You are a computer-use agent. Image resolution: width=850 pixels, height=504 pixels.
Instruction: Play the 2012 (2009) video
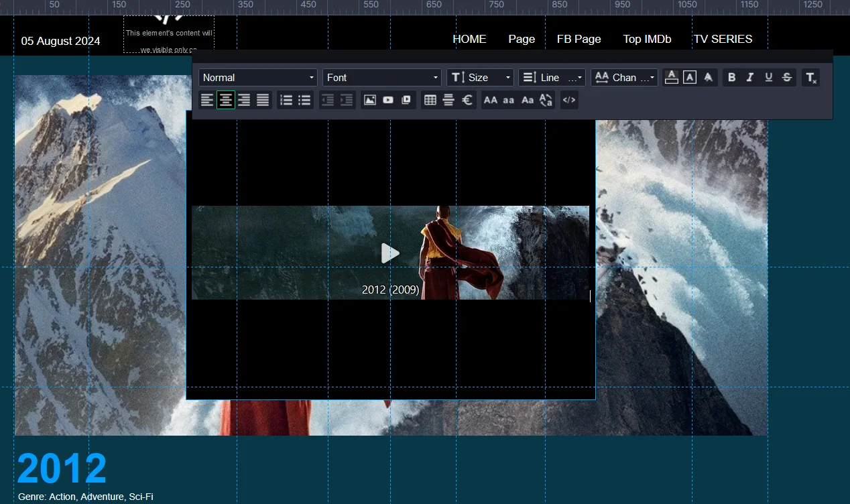click(x=390, y=253)
